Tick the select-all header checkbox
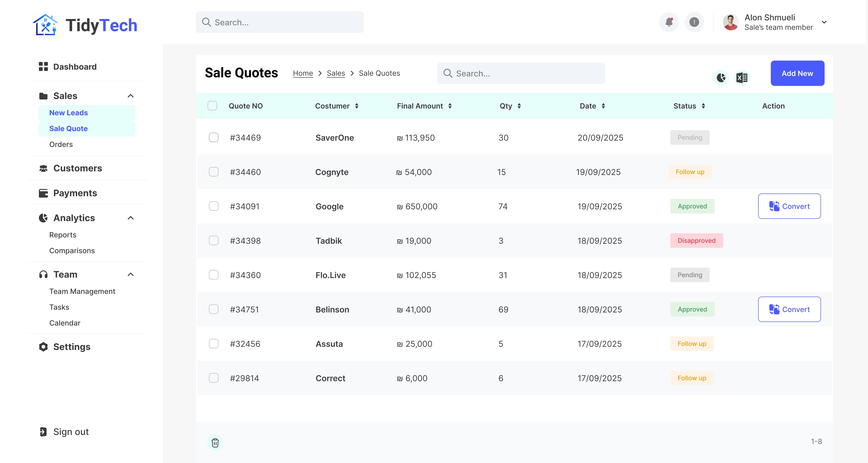This screenshot has width=868, height=463. pyautogui.click(x=212, y=106)
